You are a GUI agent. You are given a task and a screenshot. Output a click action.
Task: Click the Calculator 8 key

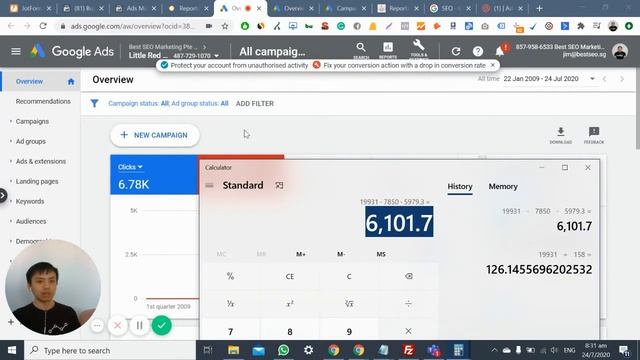pos(290,331)
